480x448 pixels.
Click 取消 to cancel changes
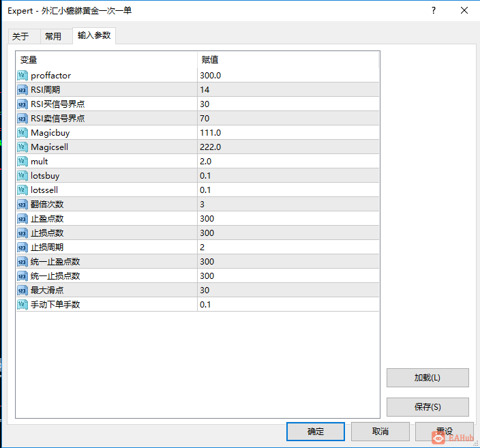pyautogui.click(x=380, y=432)
